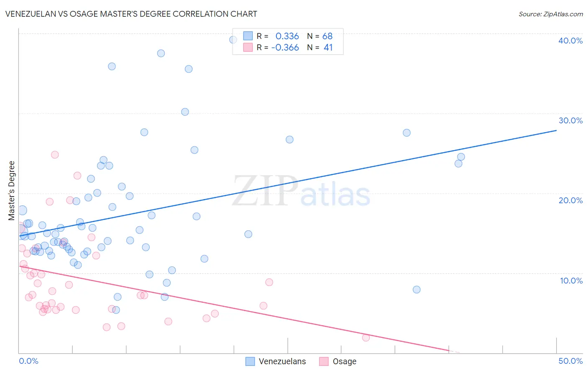
Task: Click the pink Osage legend swatch
Action: click(x=324, y=361)
